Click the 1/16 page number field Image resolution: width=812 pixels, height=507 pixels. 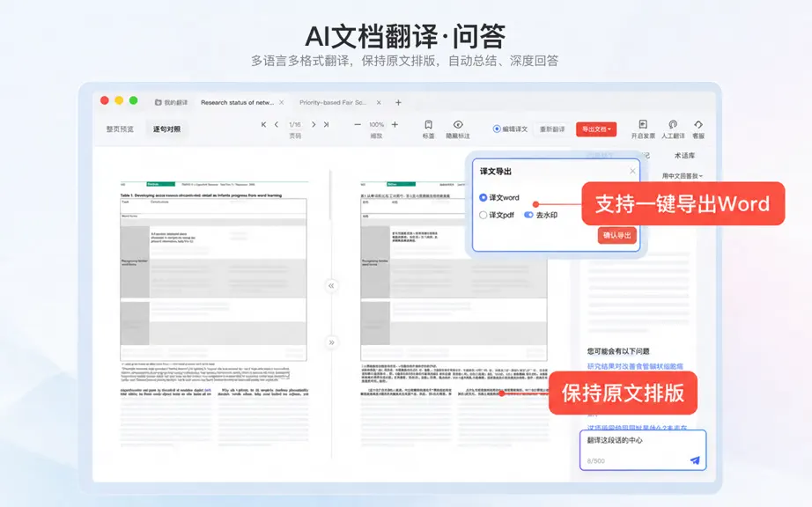click(295, 125)
